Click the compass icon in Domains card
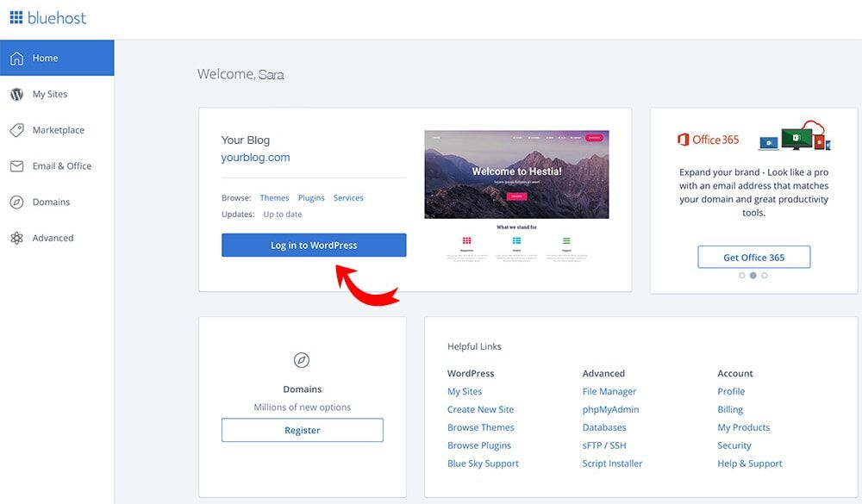The height and width of the screenshot is (504, 862). coord(302,360)
